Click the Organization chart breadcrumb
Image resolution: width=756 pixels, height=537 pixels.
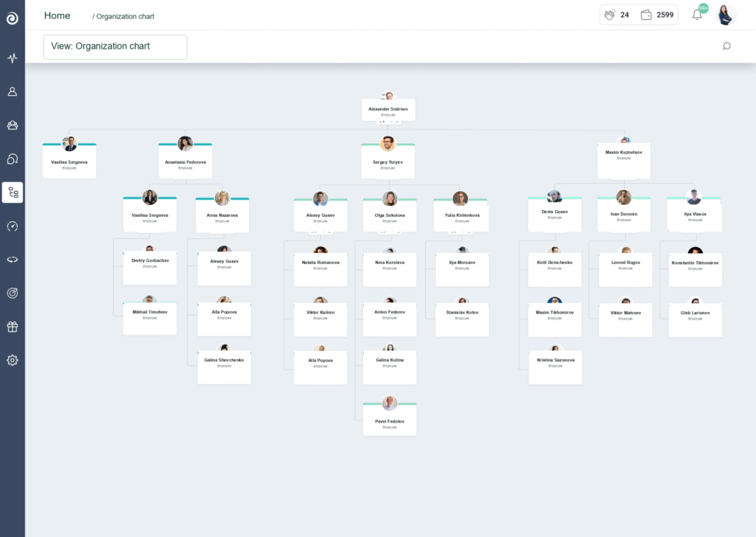tap(126, 16)
